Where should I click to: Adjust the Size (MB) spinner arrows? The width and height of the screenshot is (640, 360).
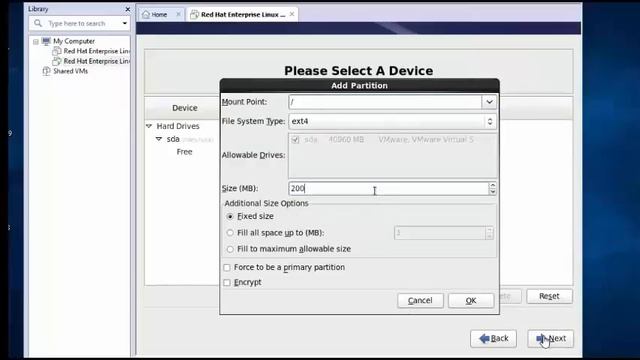[x=493, y=189]
